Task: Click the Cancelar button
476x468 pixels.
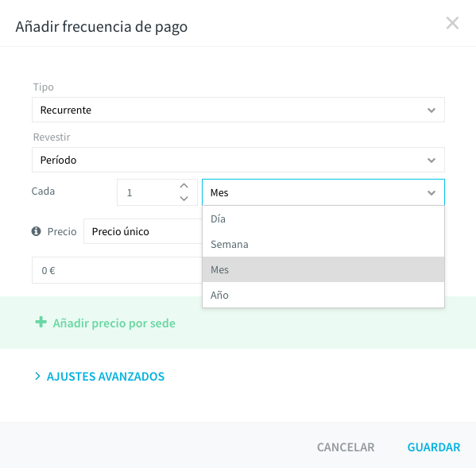Action: coord(346,447)
